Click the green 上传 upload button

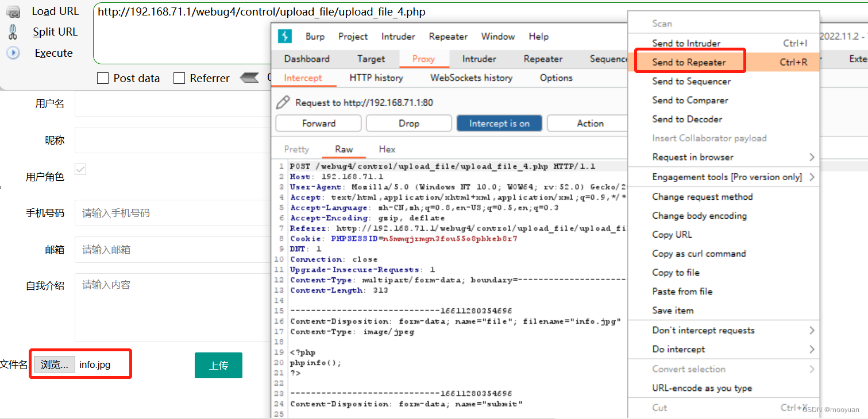point(218,366)
